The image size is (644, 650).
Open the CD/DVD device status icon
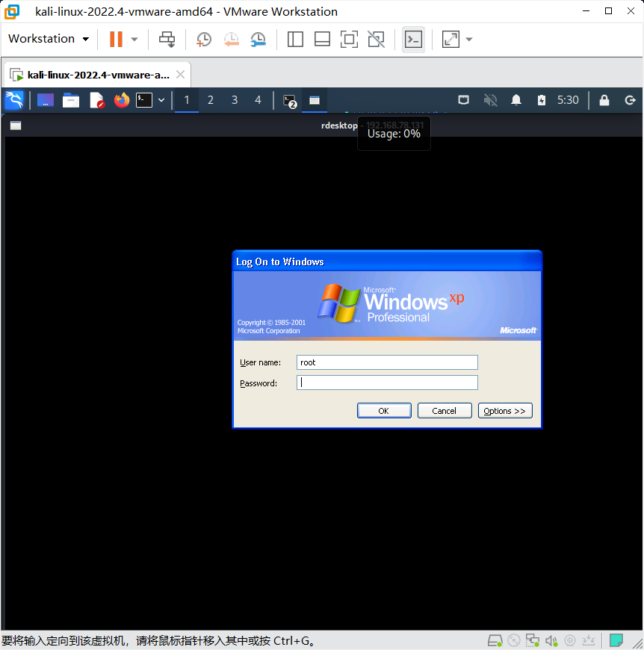514,641
